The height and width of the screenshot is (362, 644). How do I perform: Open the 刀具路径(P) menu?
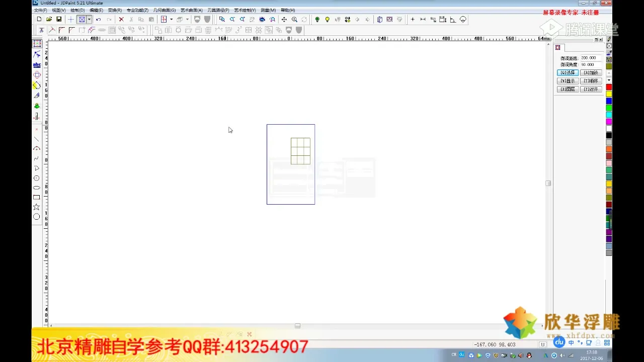[x=218, y=10]
